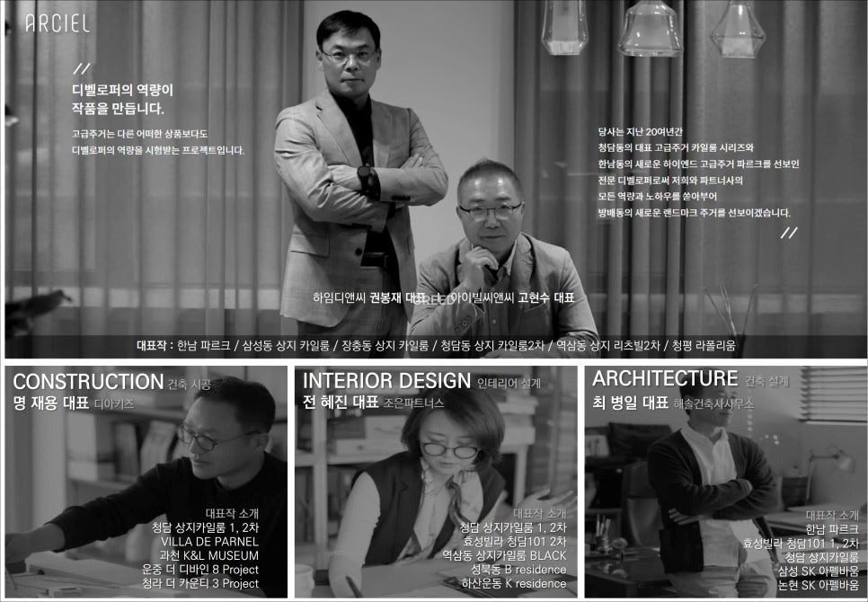This screenshot has height=602, width=868.
Task: Click the 고현수 대표 name caption
Action: (545, 297)
